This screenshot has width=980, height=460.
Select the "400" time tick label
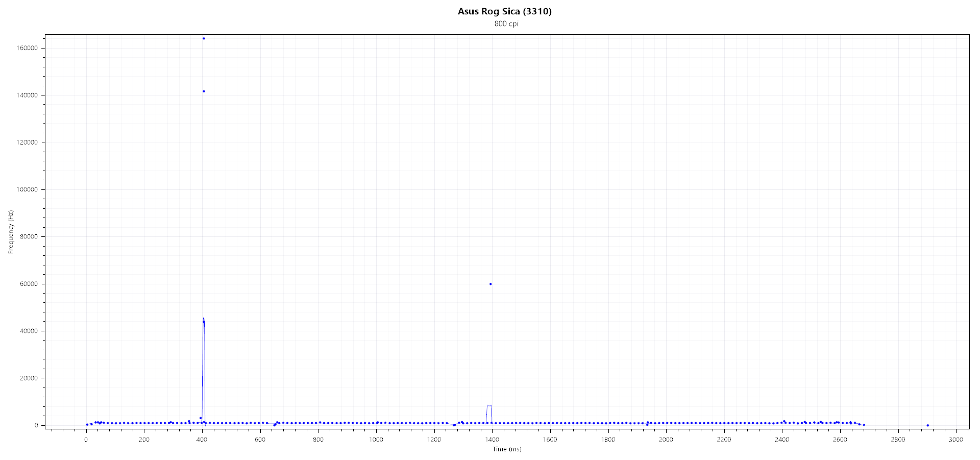click(202, 440)
